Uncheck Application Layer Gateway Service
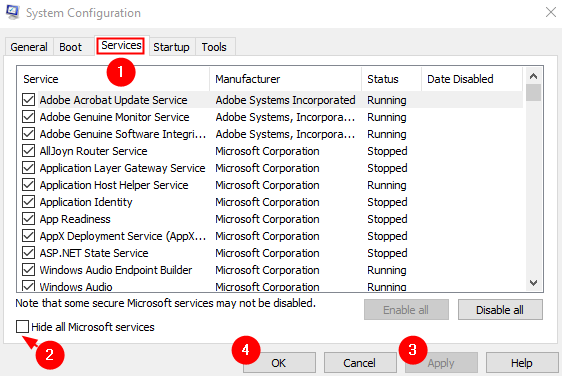 pos(28,168)
